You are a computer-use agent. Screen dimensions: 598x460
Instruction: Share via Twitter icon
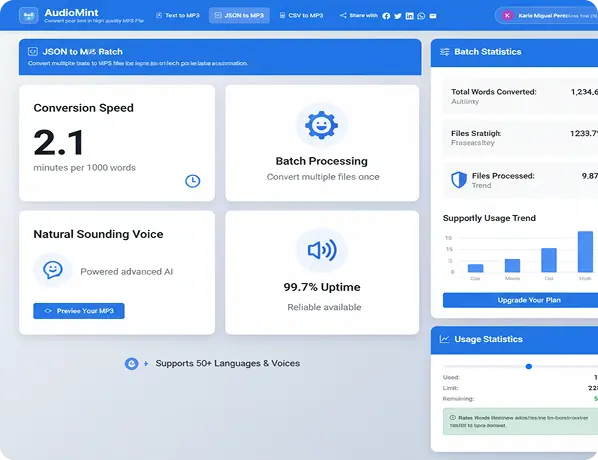pyautogui.click(x=398, y=16)
